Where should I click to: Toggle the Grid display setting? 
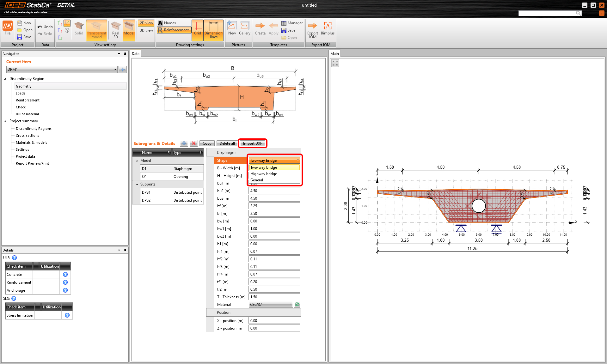coord(198,30)
